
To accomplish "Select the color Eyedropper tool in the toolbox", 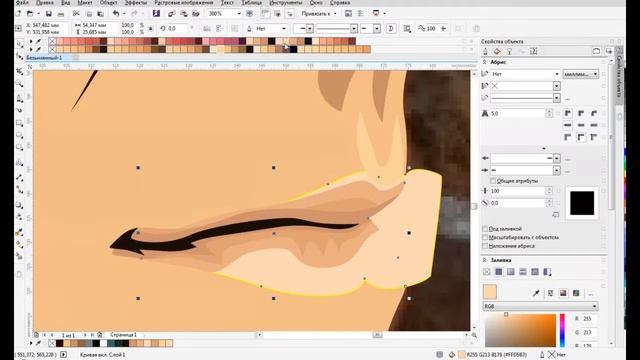I will pyautogui.click(x=19, y=232).
